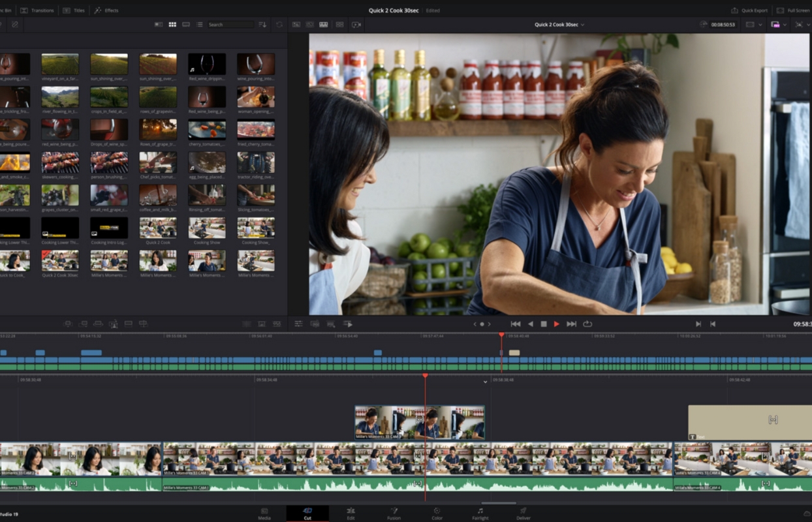The width and height of the screenshot is (812, 522).
Task: Open the Tools panel below the viewer
Action: [298, 324]
